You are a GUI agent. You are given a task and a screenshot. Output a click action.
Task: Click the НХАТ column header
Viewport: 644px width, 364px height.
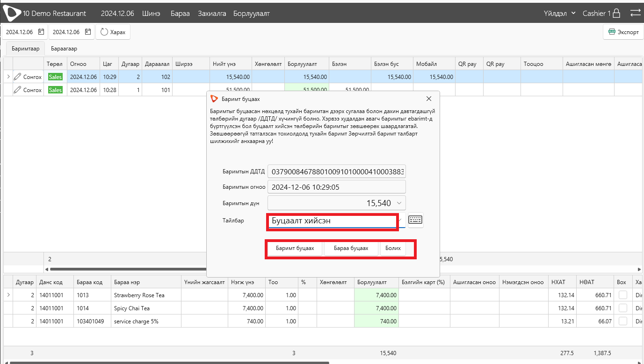click(x=562, y=282)
